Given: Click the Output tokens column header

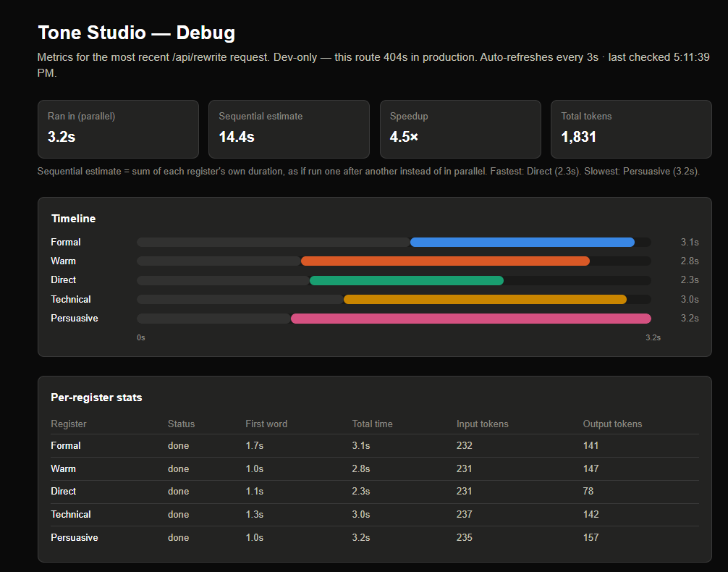Looking at the screenshot, I should point(612,424).
